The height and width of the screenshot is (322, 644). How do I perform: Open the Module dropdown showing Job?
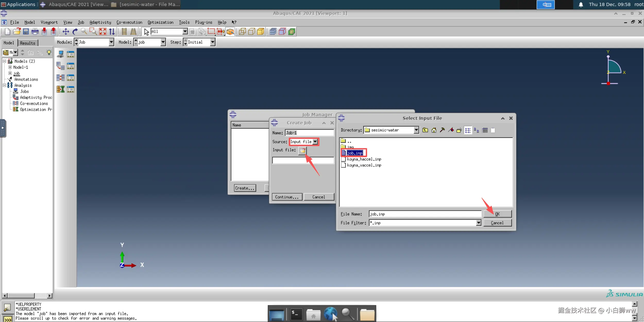(x=111, y=42)
